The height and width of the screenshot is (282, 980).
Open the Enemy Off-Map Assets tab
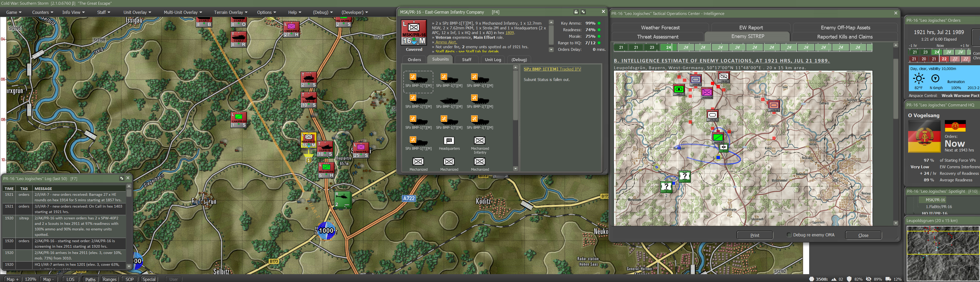(x=845, y=27)
